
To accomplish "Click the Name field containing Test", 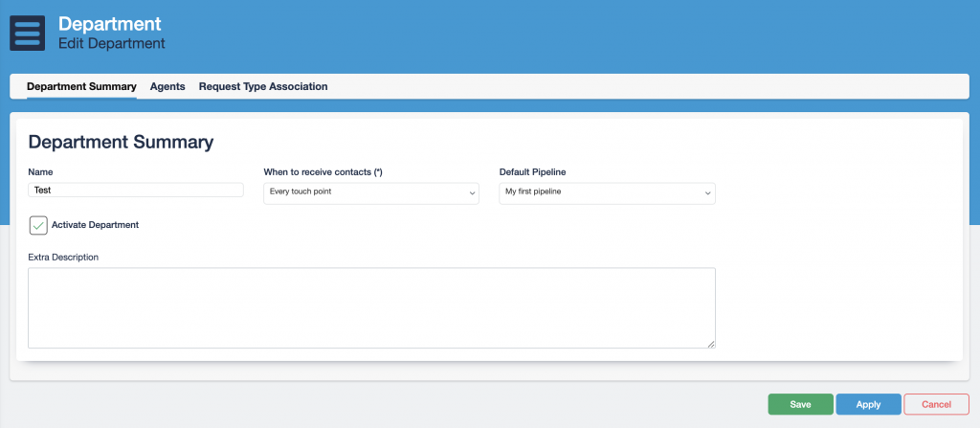I will (x=136, y=191).
